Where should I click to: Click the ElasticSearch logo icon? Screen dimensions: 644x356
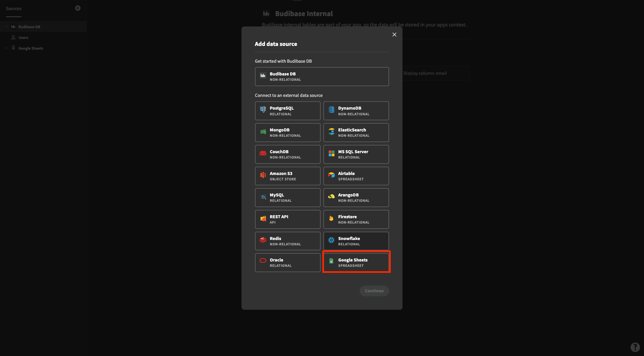tap(331, 131)
